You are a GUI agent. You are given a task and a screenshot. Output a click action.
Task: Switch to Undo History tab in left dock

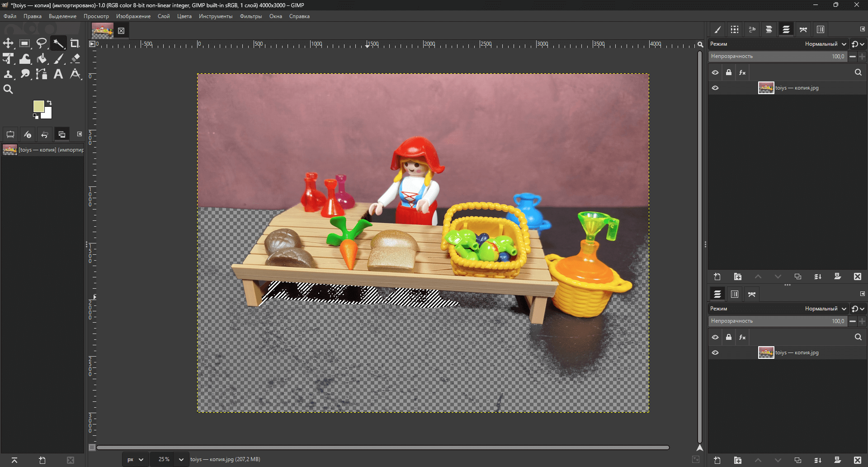click(45, 134)
